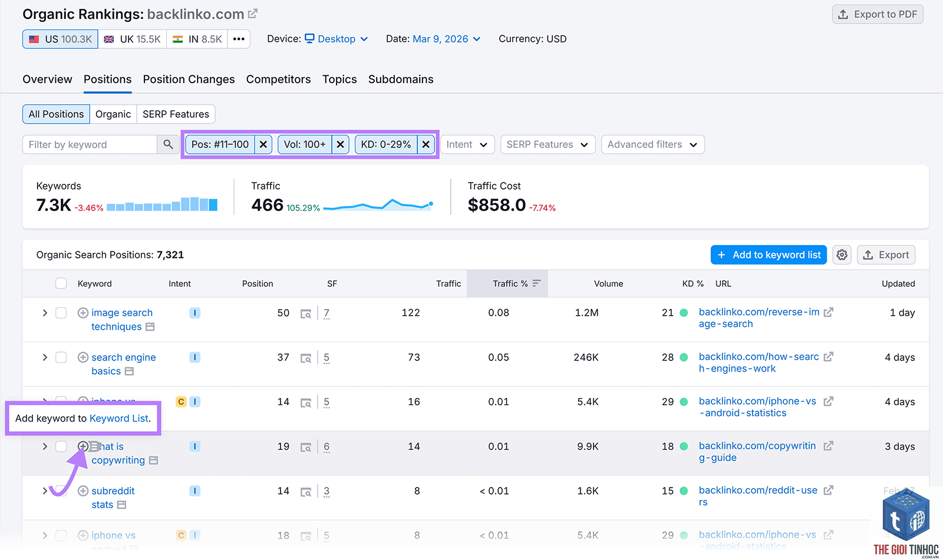Switch to the Topics tab
Image resolution: width=943 pixels, height=560 pixels.
pos(339,79)
